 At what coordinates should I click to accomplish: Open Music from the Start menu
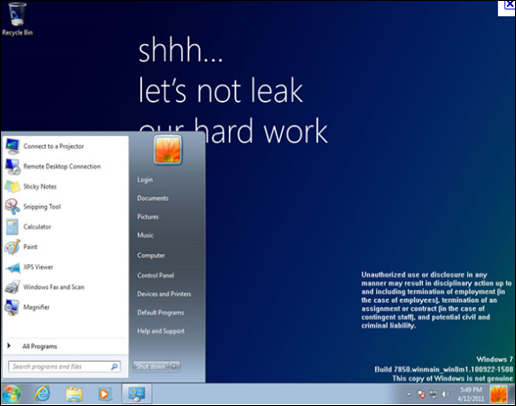(145, 235)
